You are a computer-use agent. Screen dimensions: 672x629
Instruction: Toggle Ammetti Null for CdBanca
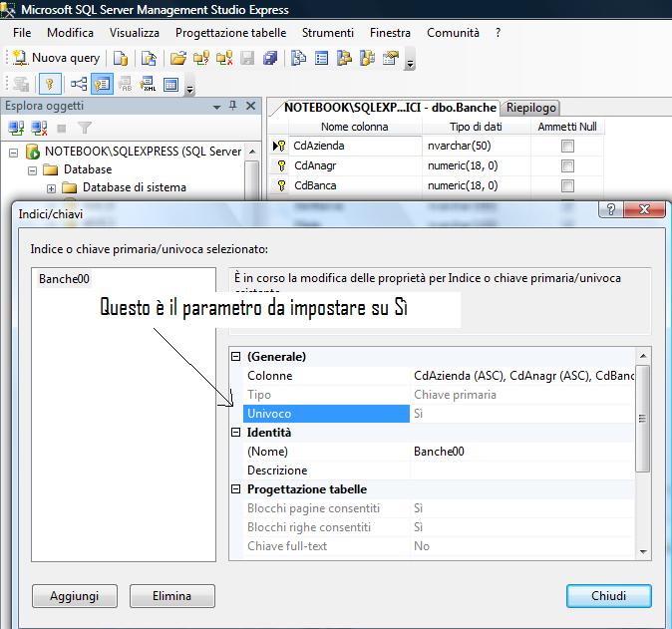click(567, 185)
